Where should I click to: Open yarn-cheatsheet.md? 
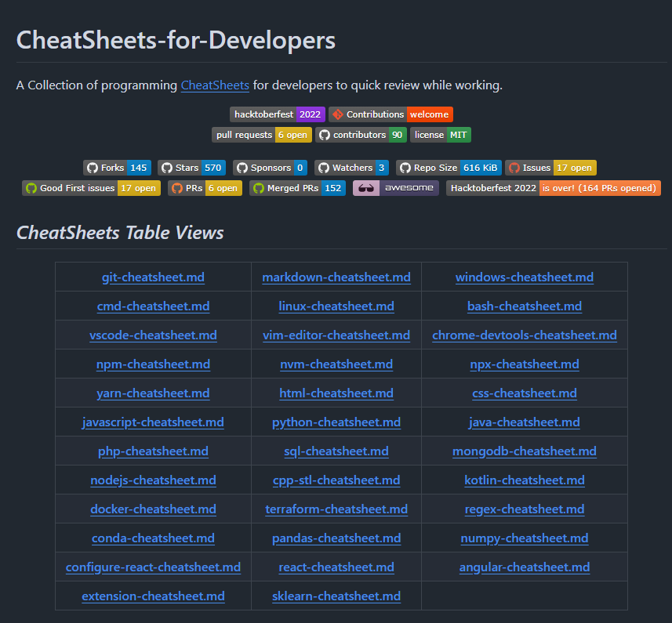(x=153, y=393)
